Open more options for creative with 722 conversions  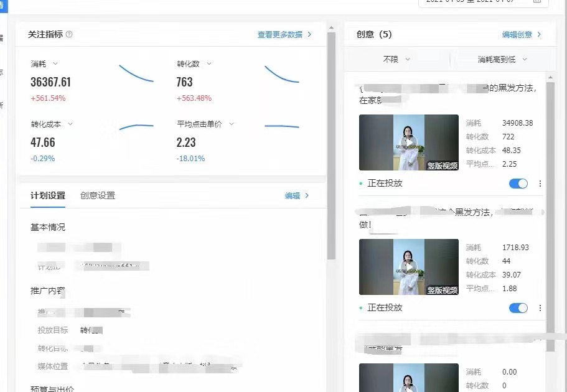click(540, 184)
